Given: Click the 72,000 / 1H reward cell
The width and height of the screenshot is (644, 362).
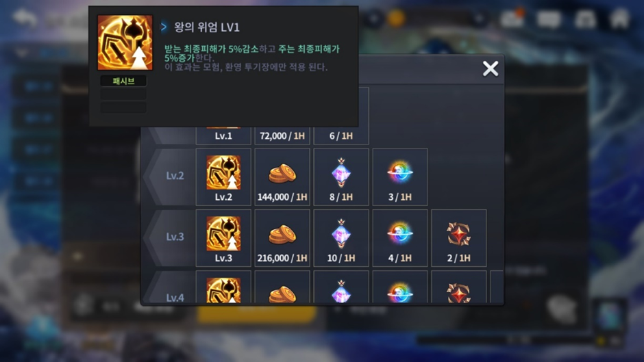Looking at the screenshot, I should click(x=282, y=136).
